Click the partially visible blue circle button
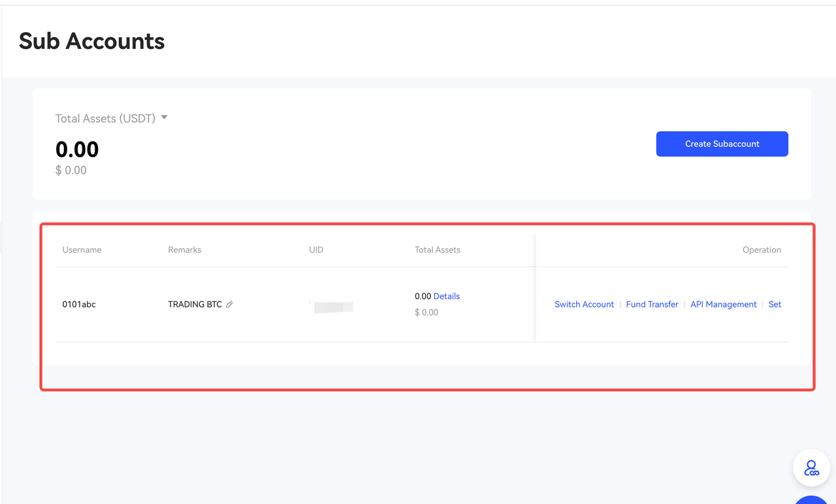This screenshot has height=504, width=836. tap(811, 499)
